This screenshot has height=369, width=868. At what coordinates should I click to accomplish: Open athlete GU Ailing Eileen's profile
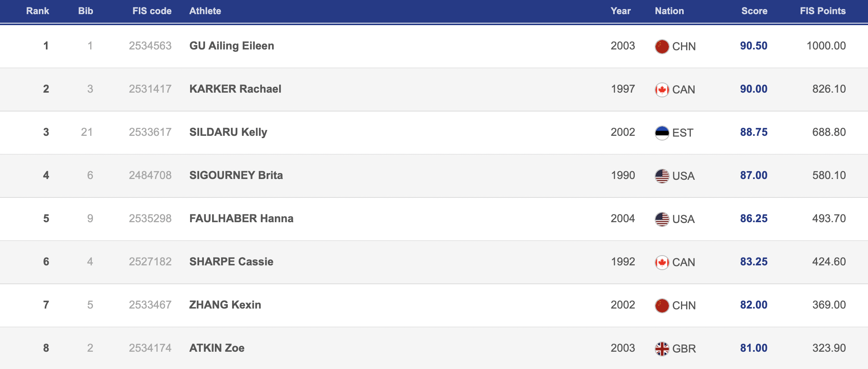click(231, 46)
